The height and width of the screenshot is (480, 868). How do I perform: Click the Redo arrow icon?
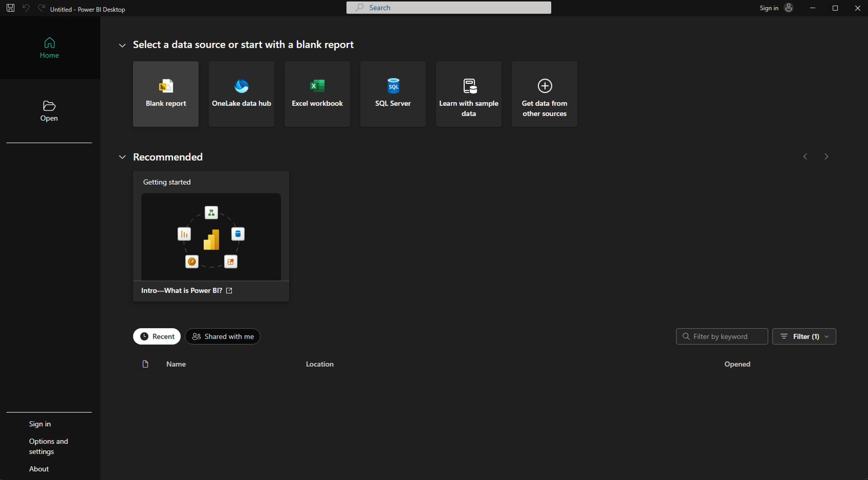pos(41,8)
